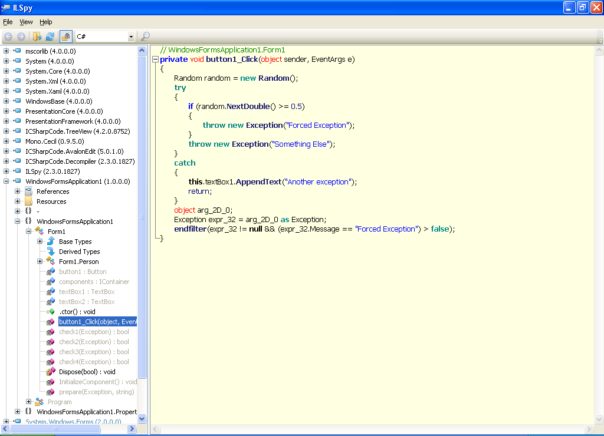Image resolution: width=604 pixels, height=436 pixels.
Task: Click the System.Xml (4.0.0.0) assembly icon
Action: pos(17,81)
